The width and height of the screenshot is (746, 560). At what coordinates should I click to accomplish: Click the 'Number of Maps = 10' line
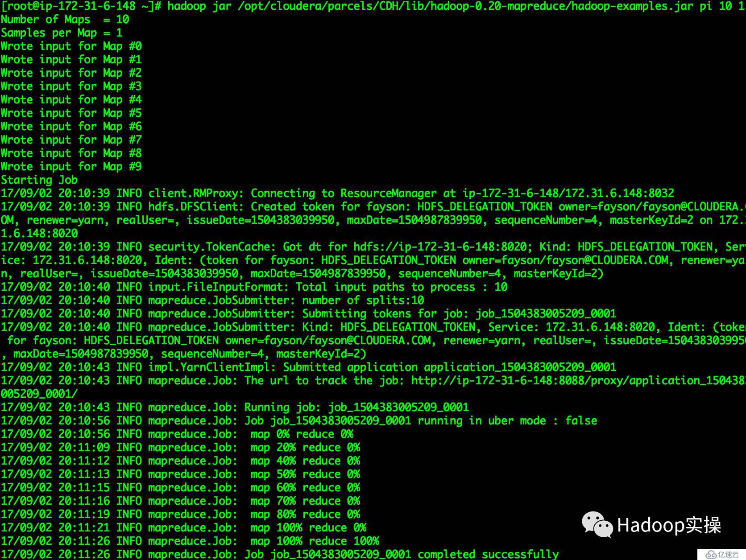point(65,20)
